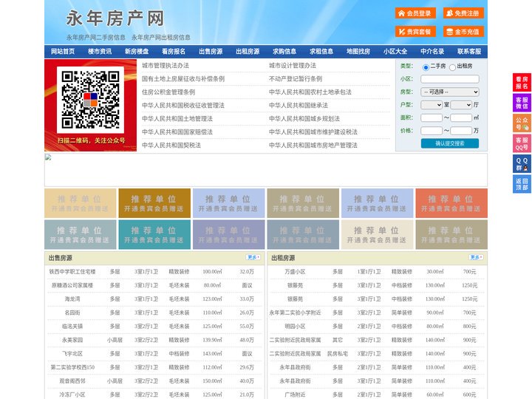Open the 楼市资讯 menu item
The width and height of the screenshot is (532, 399).
(x=100, y=52)
